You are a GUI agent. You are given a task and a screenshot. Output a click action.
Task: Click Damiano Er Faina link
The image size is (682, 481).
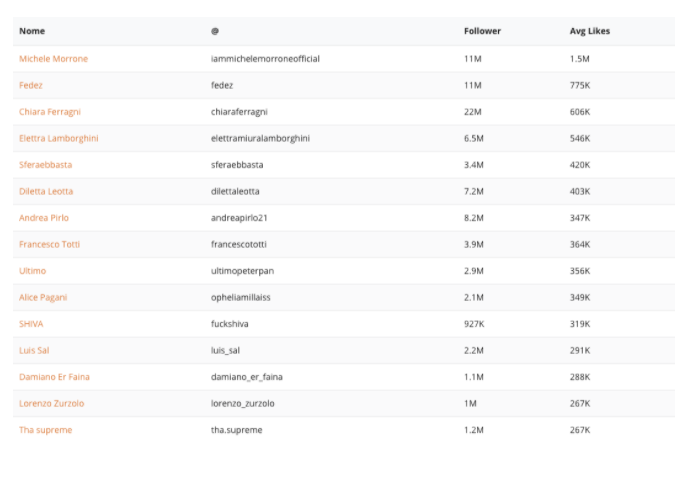[x=54, y=377]
